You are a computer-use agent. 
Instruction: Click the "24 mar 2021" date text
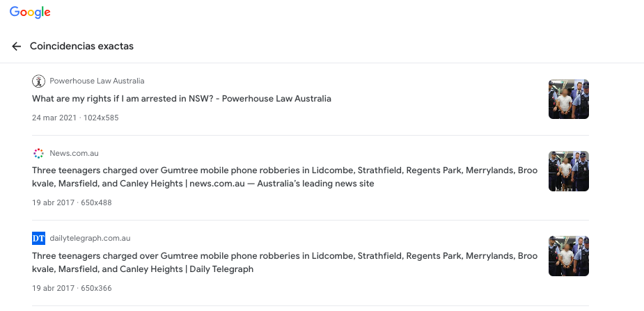coord(54,118)
